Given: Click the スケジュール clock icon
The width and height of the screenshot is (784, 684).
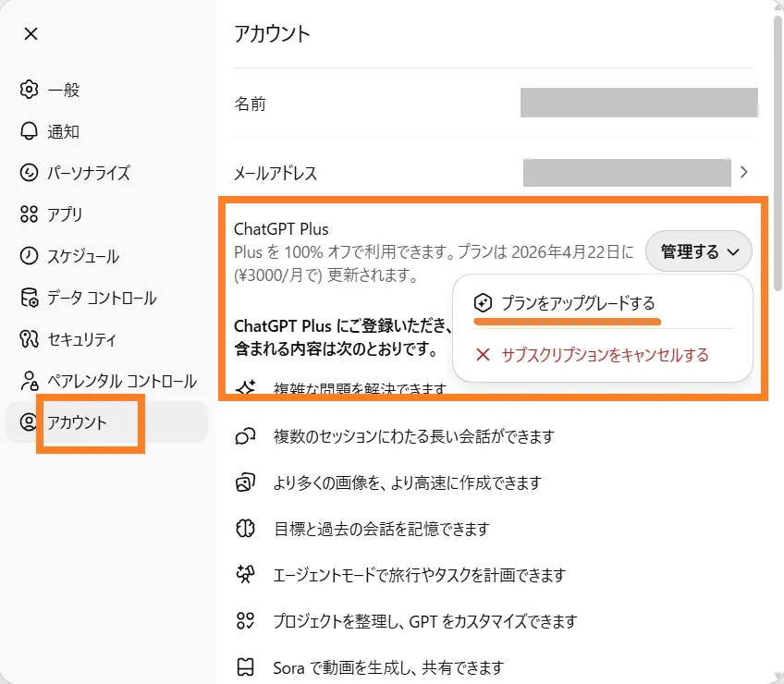Looking at the screenshot, I should pyautogui.click(x=30, y=256).
